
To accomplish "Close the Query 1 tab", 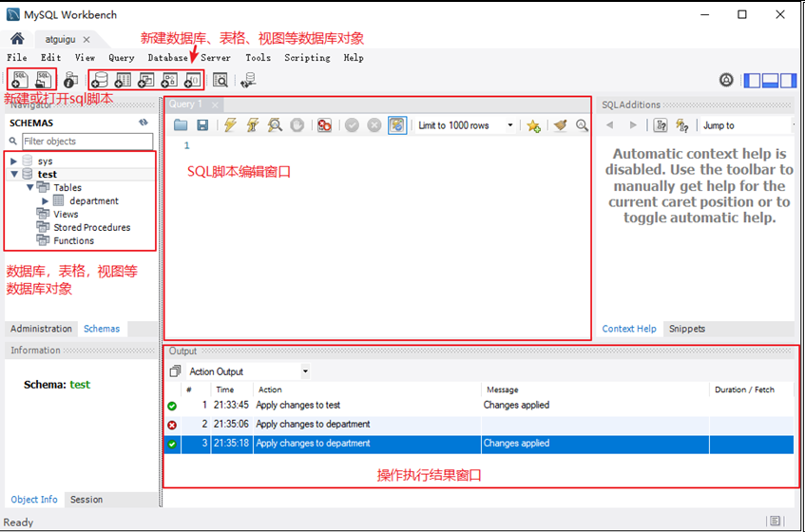I will 215,104.
